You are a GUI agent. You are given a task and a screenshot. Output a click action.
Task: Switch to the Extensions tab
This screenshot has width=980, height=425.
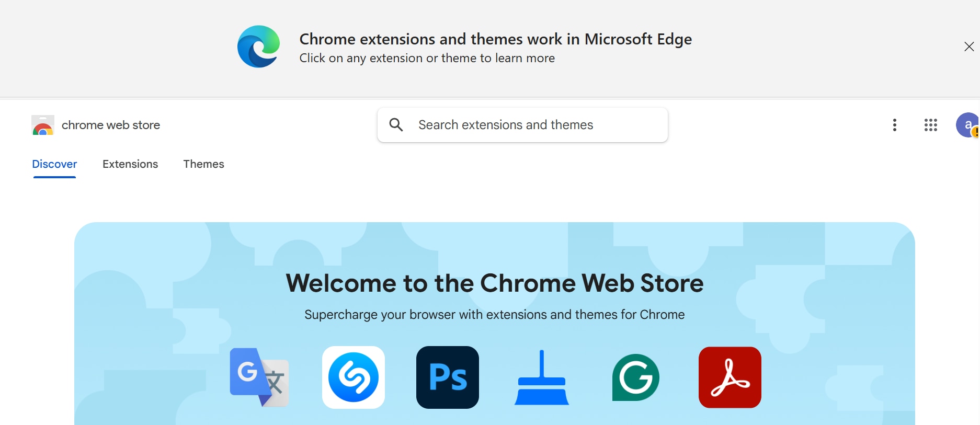click(x=130, y=164)
